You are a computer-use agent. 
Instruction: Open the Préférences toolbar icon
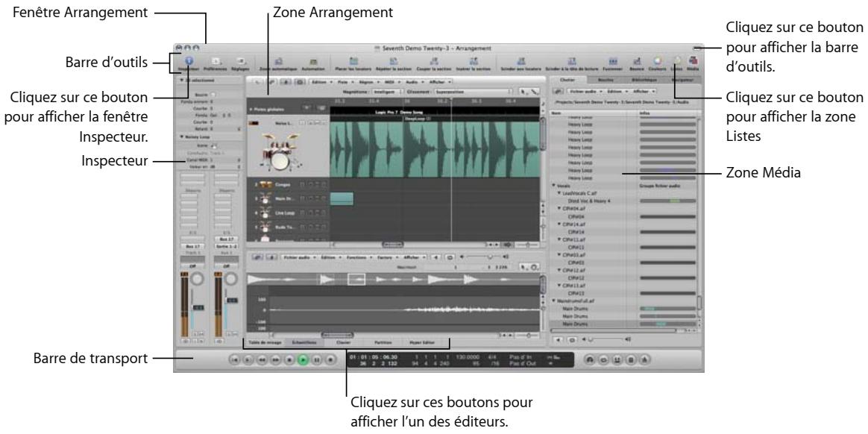coord(216,62)
